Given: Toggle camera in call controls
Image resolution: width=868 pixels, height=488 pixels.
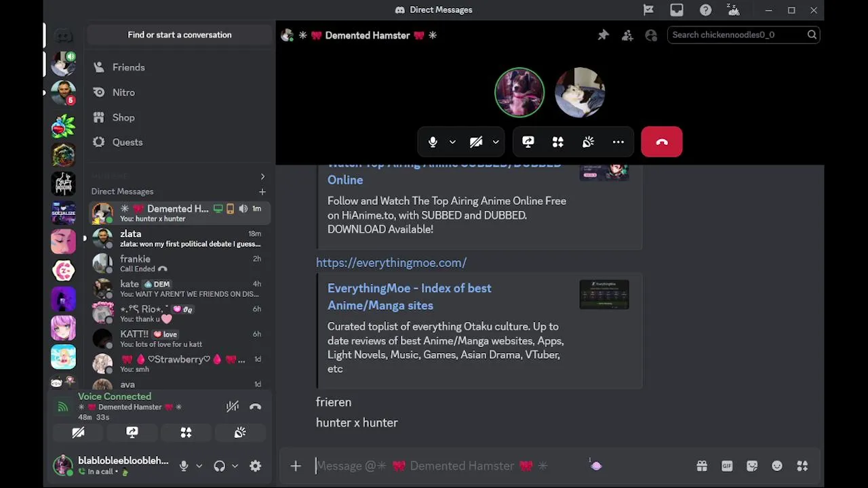Looking at the screenshot, I should pyautogui.click(x=476, y=142).
